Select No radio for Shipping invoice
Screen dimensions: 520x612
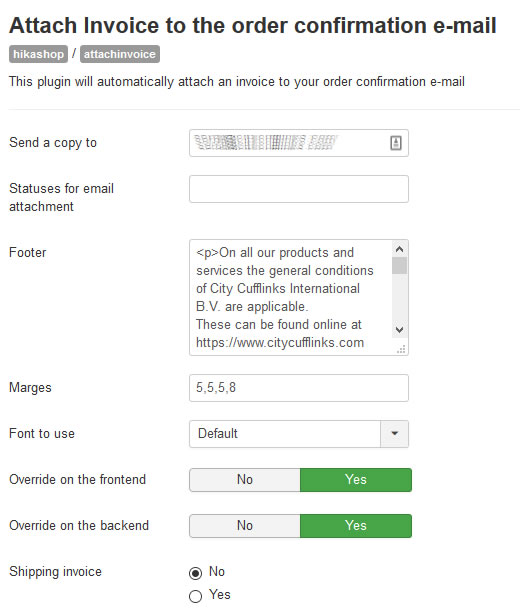point(196,573)
